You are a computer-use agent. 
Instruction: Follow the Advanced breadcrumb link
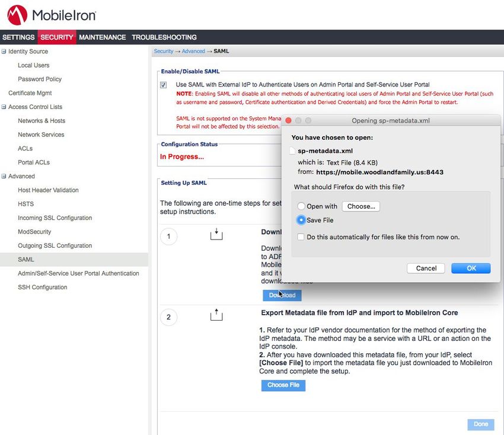coord(193,51)
